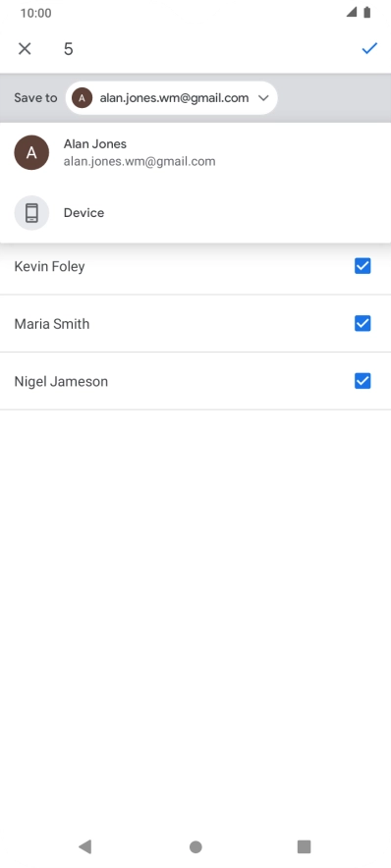
Task: Tap the Nigel Jameson contact row
Action: (x=195, y=381)
